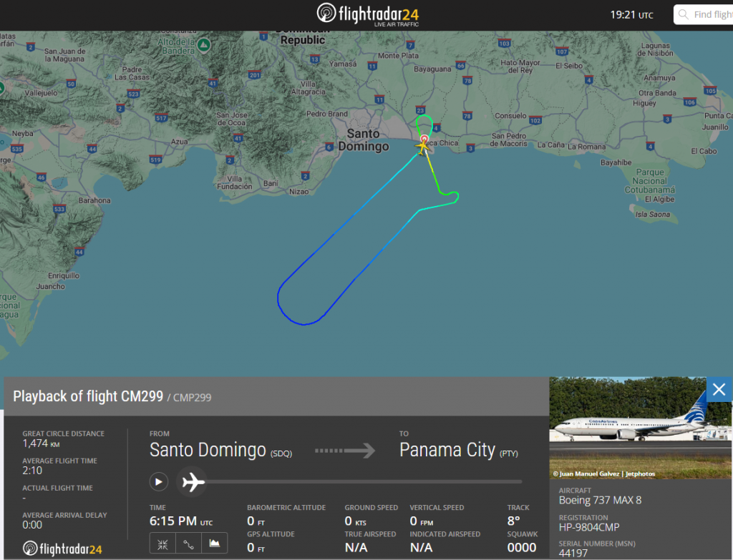
Task: Click the Boeing 737 MAX 8 aircraft type
Action: pos(600,500)
